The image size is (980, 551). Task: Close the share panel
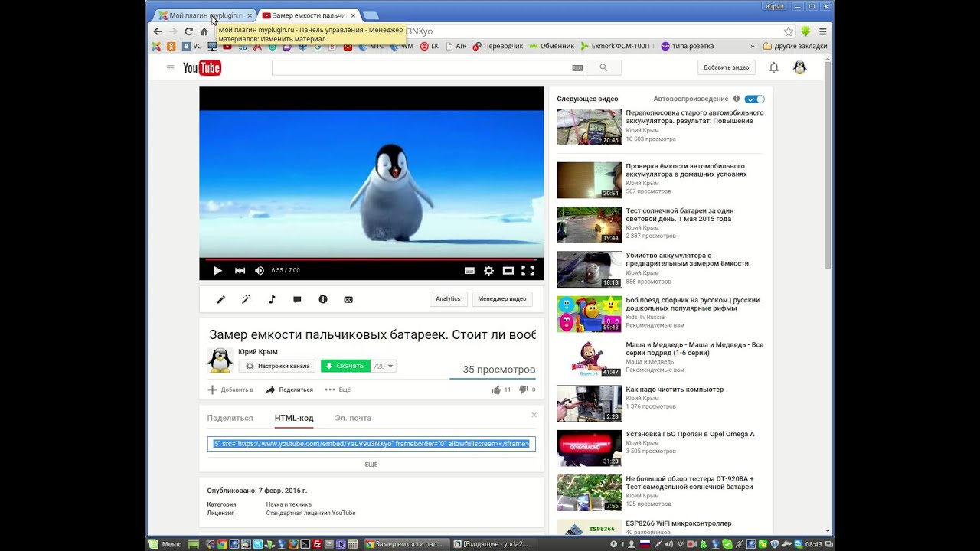coord(534,415)
